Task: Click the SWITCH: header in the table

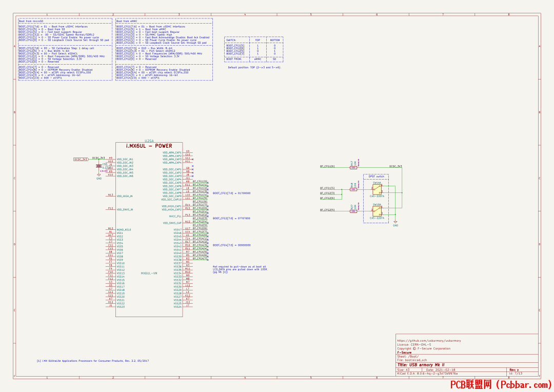Action: point(231,40)
